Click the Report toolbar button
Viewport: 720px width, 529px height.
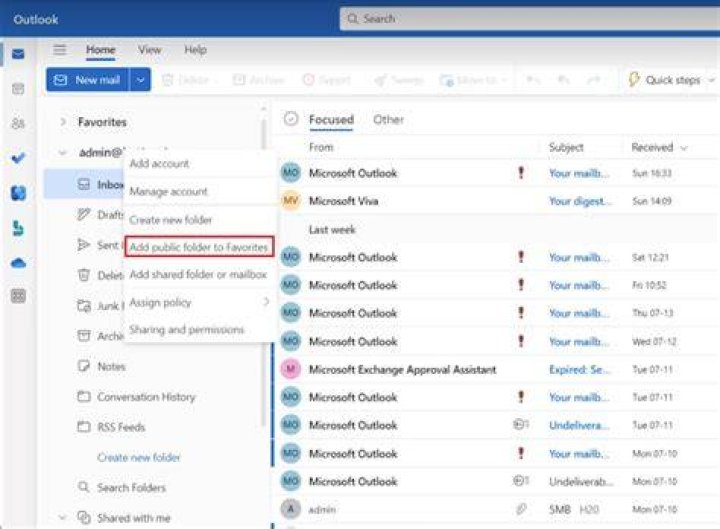[x=326, y=80]
